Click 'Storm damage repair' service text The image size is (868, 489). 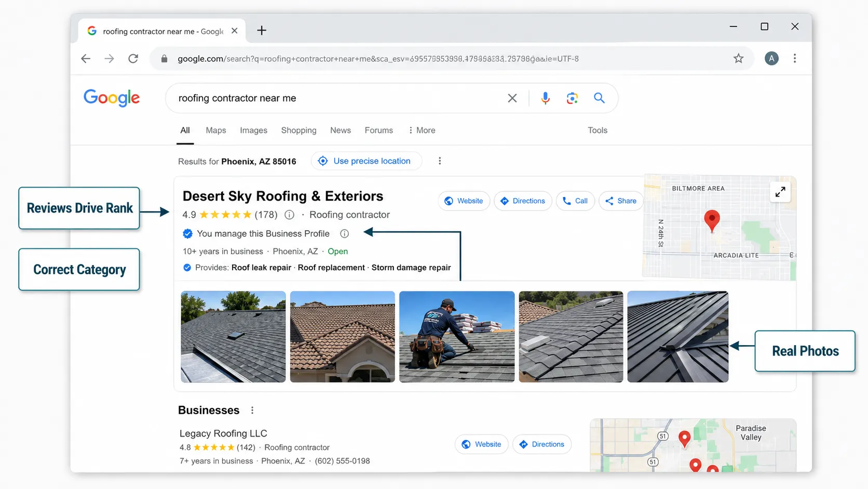[x=411, y=268]
